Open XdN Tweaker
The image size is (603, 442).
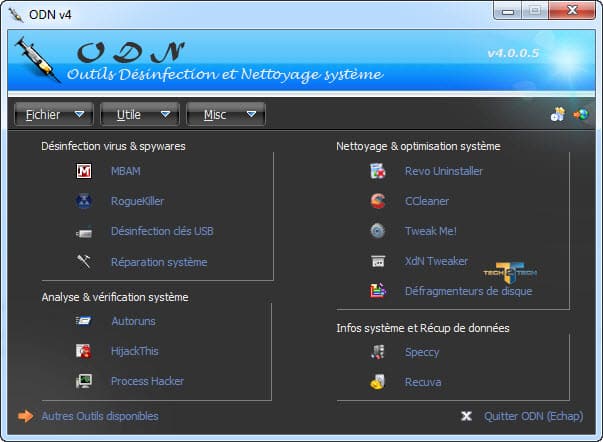(x=436, y=261)
